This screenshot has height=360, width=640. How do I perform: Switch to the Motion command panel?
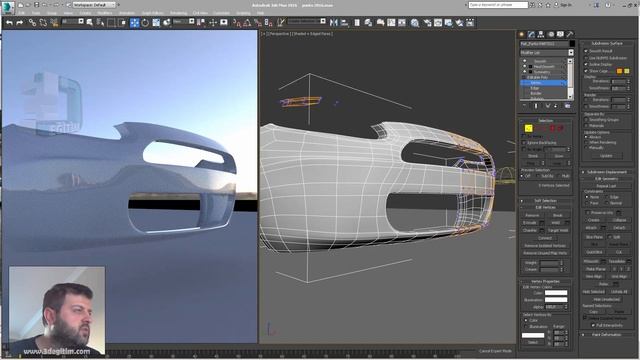[x=551, y=34]
